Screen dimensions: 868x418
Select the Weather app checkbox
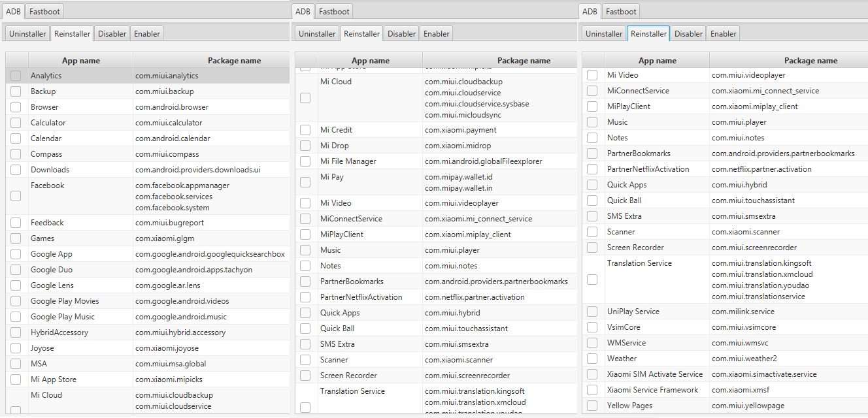(592, 359)
